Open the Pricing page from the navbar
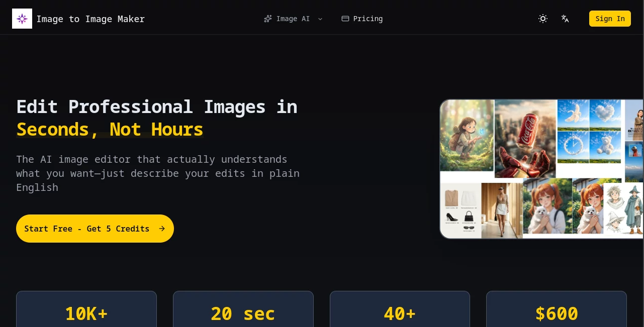This screenshot has height=327, width=644. tap(367, 19)
